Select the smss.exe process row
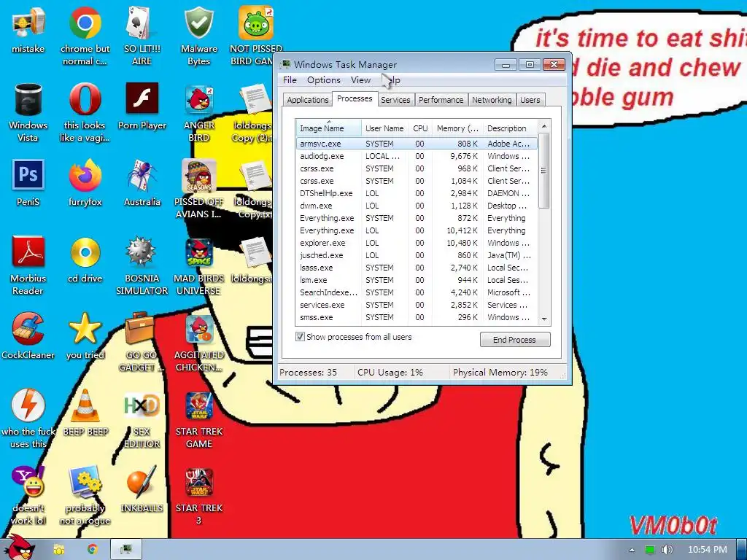Image resolution: width=747 pixels, height=560 pixels. click(x=417, y=317)
